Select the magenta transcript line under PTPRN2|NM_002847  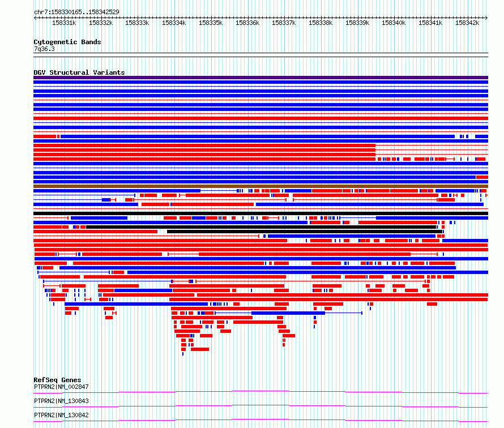coord(260,392)
